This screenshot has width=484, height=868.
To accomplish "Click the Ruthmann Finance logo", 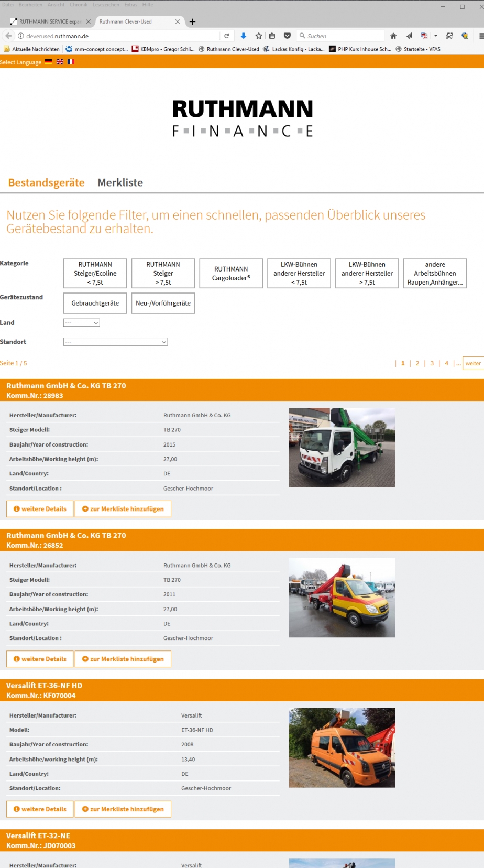I will coord(243,118).
